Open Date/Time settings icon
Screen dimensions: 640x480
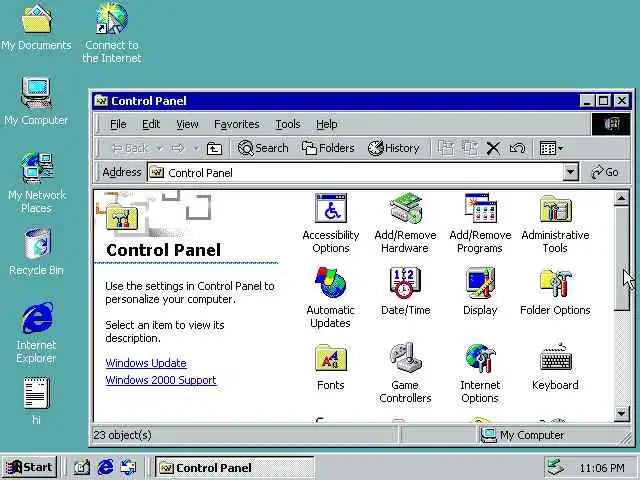[405, 291]
